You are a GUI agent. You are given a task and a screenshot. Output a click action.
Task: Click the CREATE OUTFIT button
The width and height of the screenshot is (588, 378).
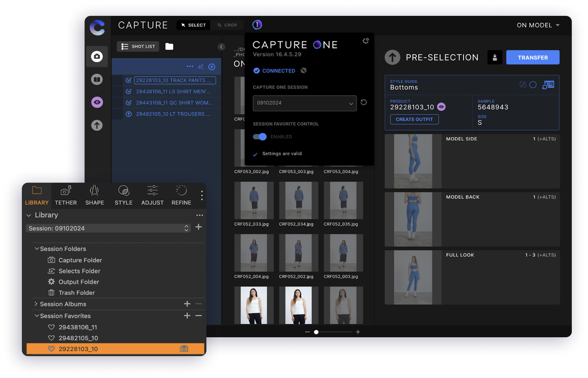[x=414, y=119]
